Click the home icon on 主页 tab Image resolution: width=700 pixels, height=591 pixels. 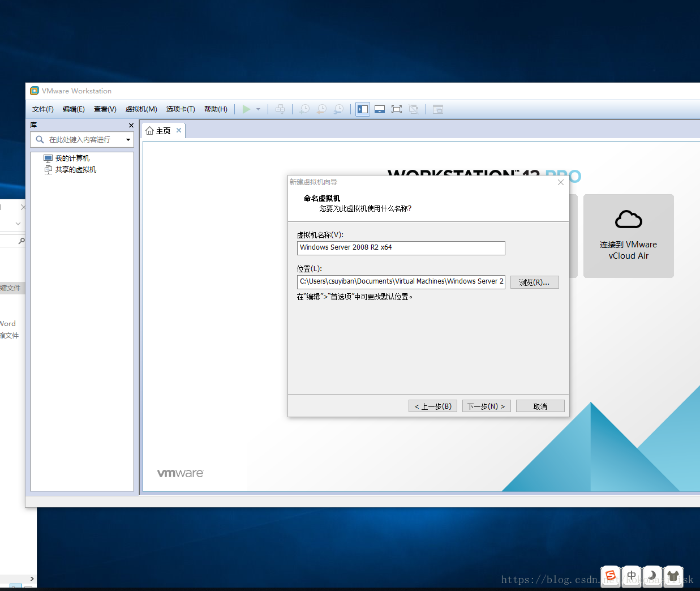point(150,131)
